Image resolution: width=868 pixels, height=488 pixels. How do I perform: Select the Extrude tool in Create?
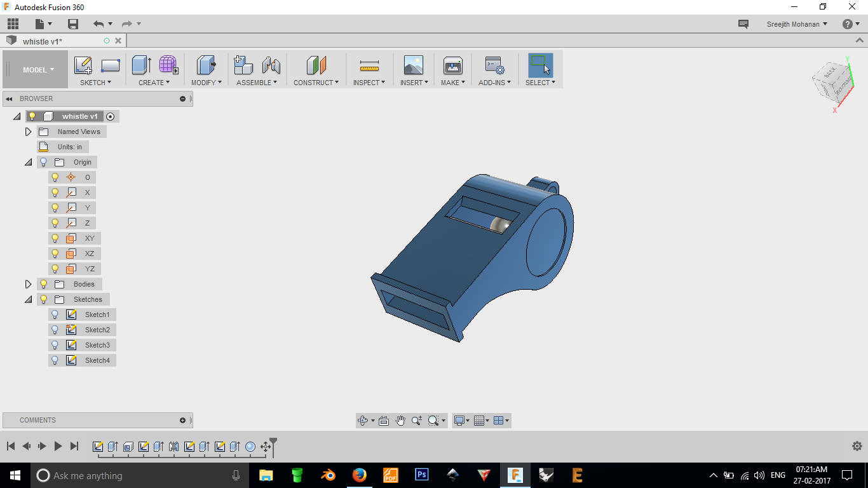tap(141, 65)
